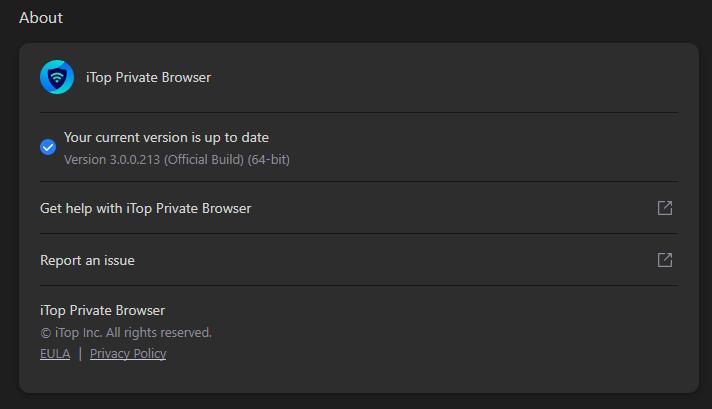
Task: Click the iTop Private Browser shield logo
Action: (57, 78)
